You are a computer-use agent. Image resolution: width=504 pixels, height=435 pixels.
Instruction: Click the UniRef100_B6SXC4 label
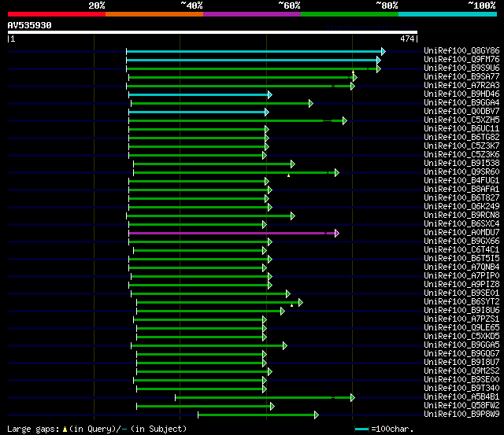[x=461, y=224]
